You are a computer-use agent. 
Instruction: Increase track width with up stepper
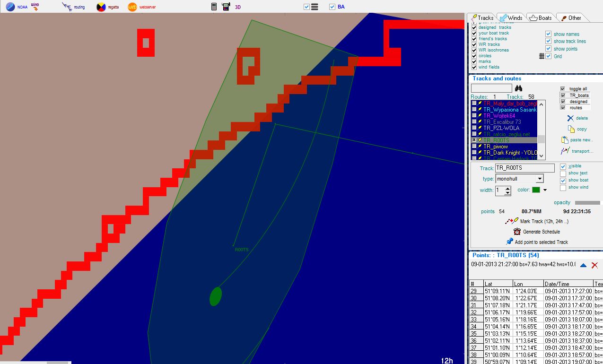coord(507,188)
